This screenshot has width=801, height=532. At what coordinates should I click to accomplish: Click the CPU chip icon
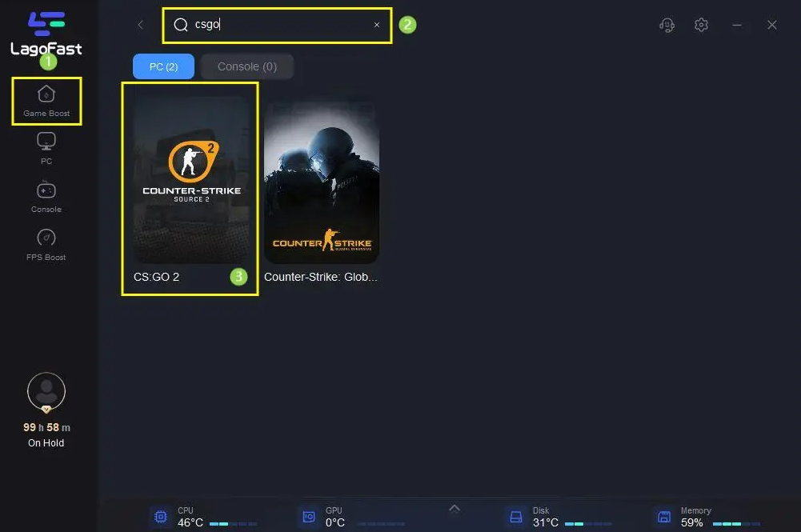point(160,517)
